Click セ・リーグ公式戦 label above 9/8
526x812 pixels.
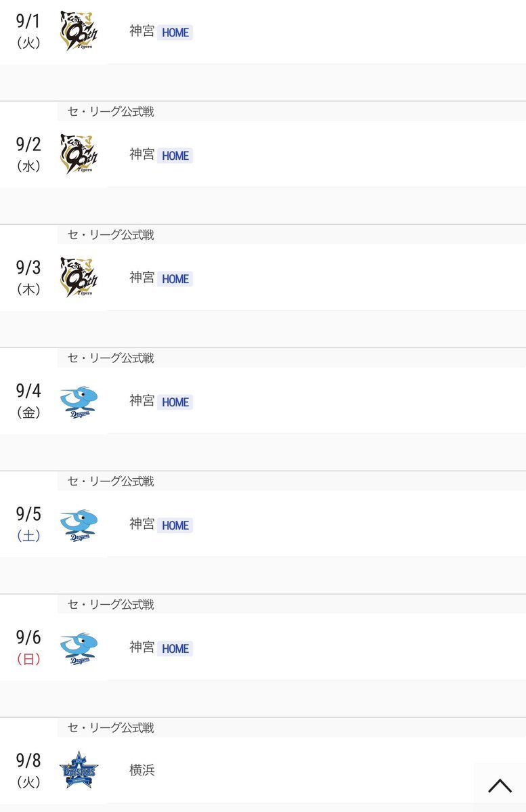[111, 728]
